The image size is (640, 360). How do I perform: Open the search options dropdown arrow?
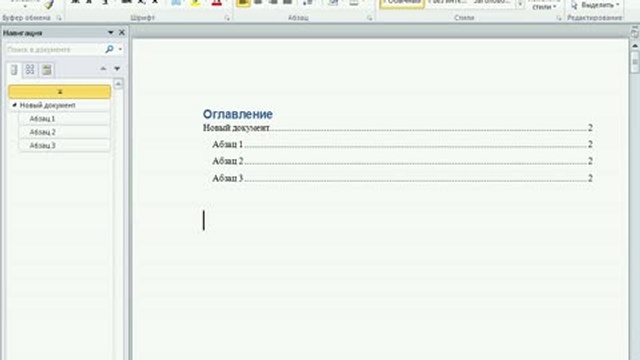[120, 49]
